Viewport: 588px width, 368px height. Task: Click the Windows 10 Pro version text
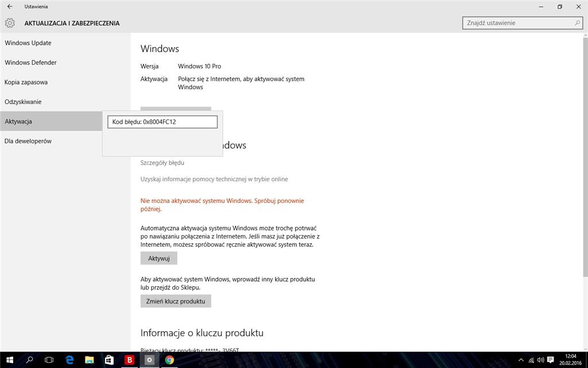coord(199,66)
